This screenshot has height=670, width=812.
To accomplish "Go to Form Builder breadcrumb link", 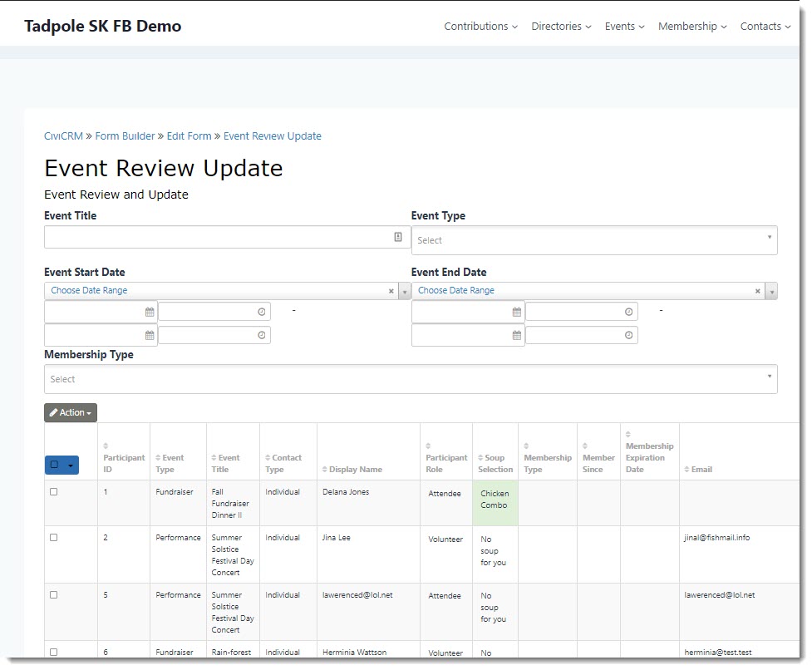I will [x=125, y=136].
